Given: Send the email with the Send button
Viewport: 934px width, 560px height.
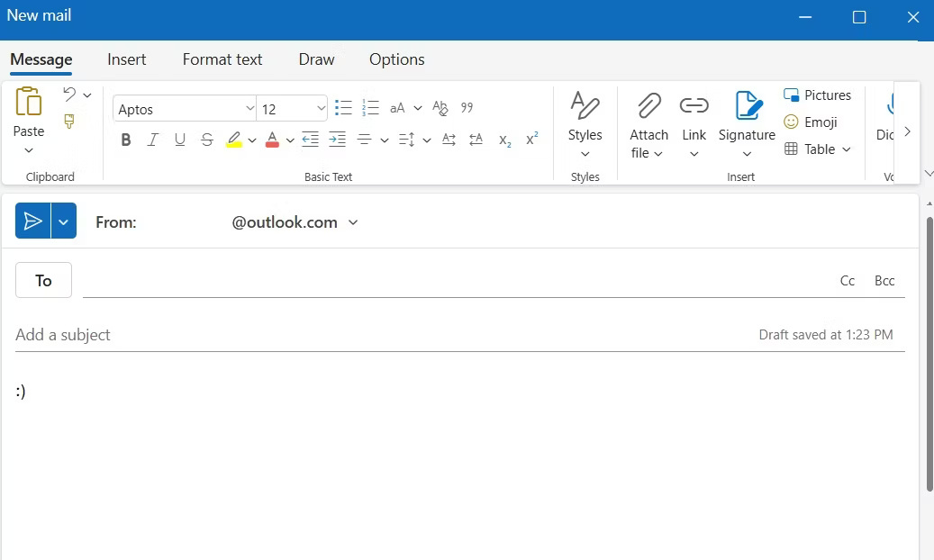Looking at the screenshot, I should point(32,221).
